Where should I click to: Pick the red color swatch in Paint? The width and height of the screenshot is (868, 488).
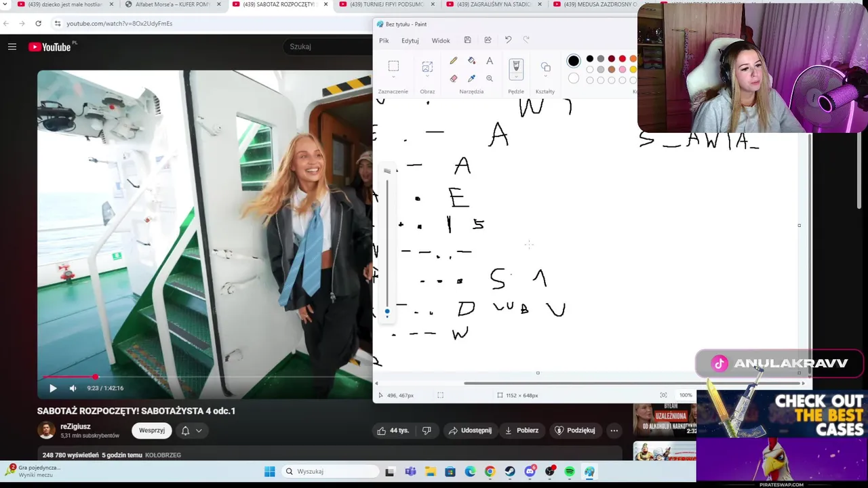coord(622,59)
